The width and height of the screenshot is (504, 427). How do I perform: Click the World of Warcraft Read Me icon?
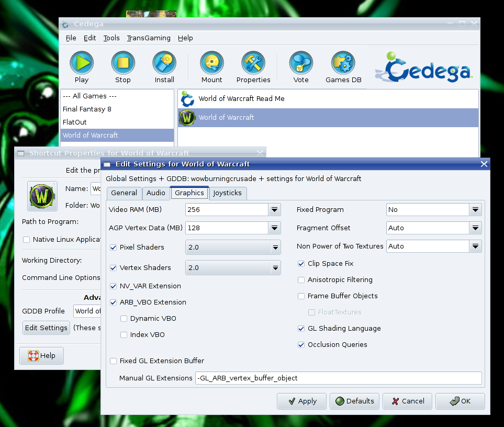pyautogui.click(x=187, y=99)
